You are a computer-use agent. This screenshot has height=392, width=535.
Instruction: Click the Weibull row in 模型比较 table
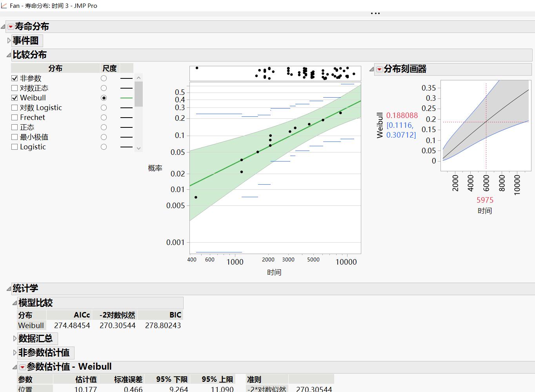pos(31,325)
